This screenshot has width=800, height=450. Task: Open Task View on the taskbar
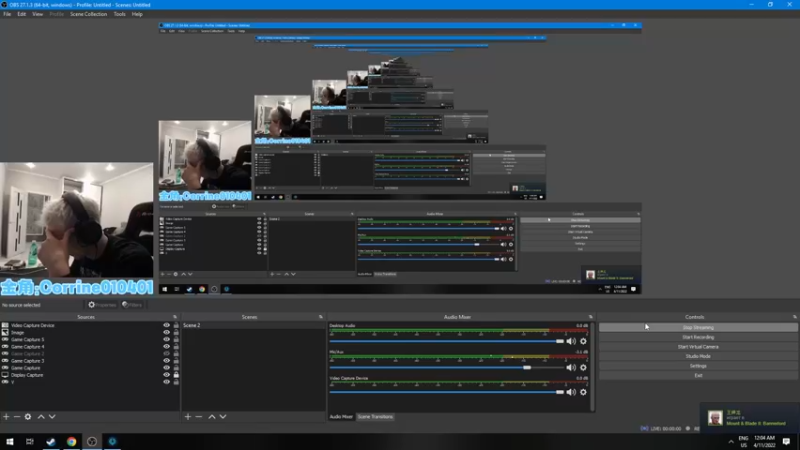[x=30, y=441]
